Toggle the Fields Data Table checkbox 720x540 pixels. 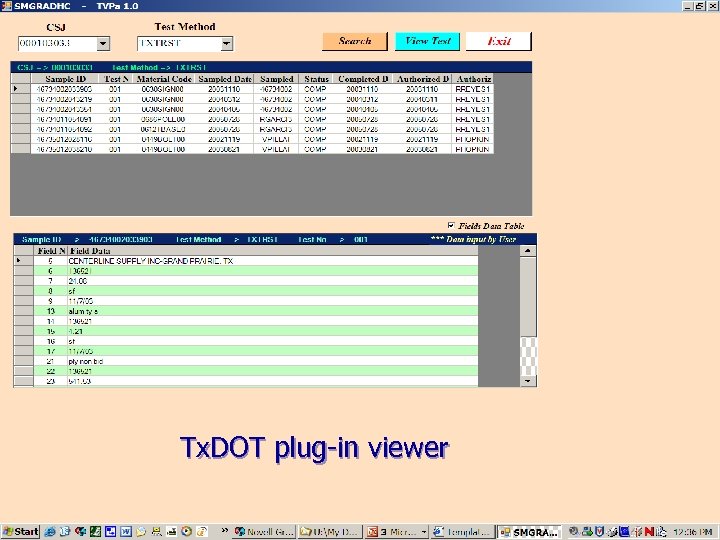click(451, 225)
